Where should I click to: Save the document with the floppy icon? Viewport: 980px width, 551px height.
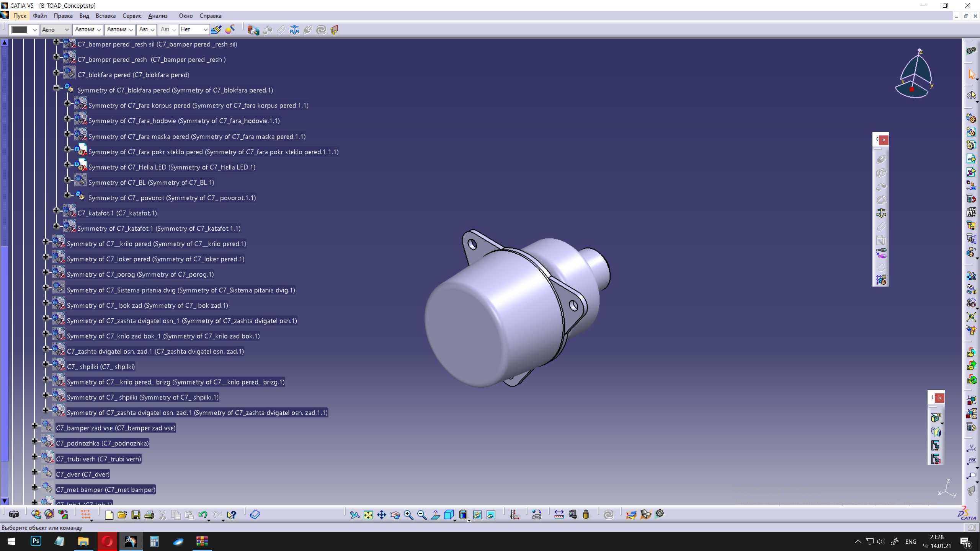[136, 515]
